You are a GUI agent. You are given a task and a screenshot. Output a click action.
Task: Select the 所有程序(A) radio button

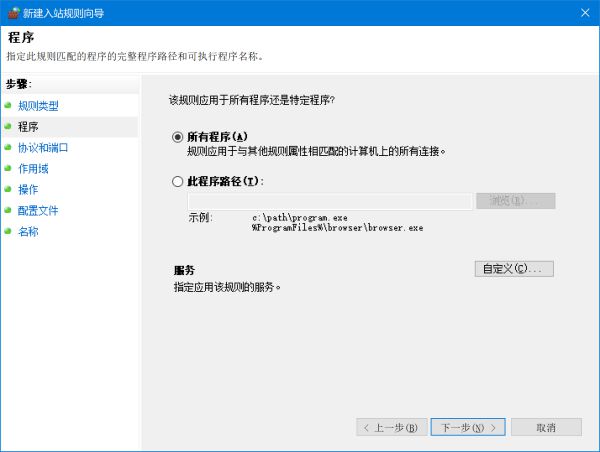click(178, 137)
